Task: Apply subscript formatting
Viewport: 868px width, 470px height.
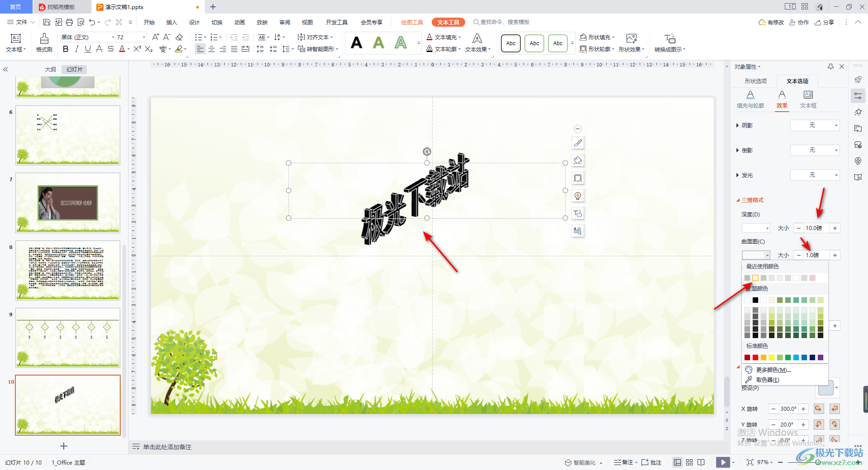Action: coord(149,49)
